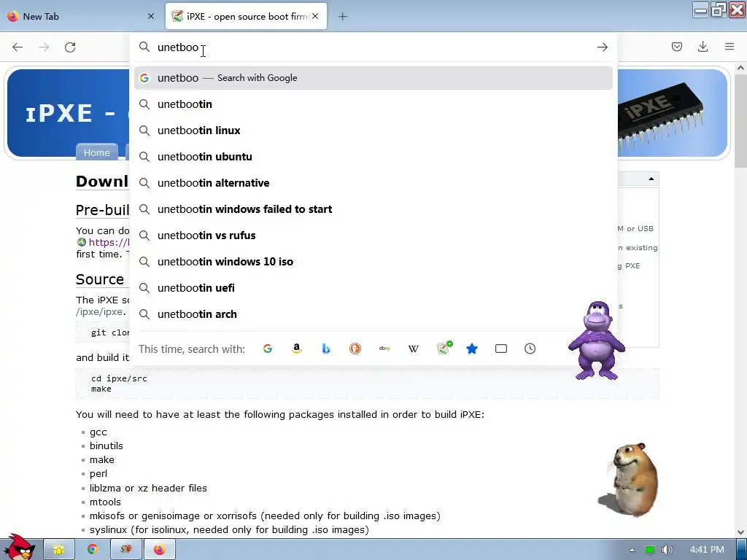747x560 pixels.
Task: Pick 'unetbootin uefi' suggestion
Action: tap(373, 287)
